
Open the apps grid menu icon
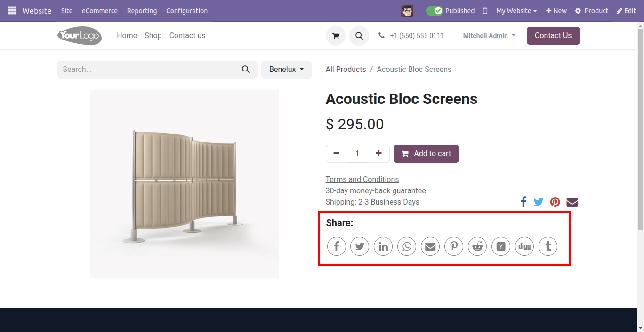point(13,10)
